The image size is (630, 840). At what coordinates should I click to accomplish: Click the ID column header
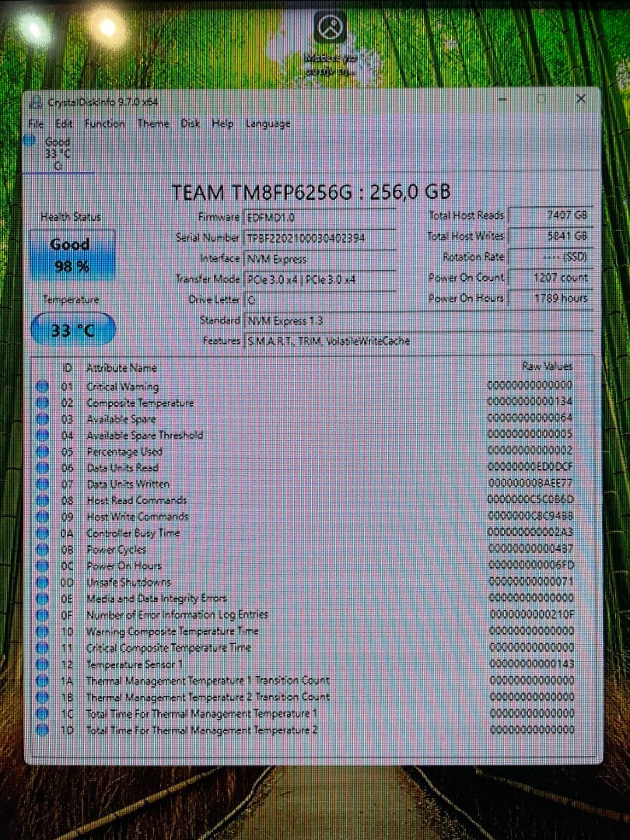[68, 368]
